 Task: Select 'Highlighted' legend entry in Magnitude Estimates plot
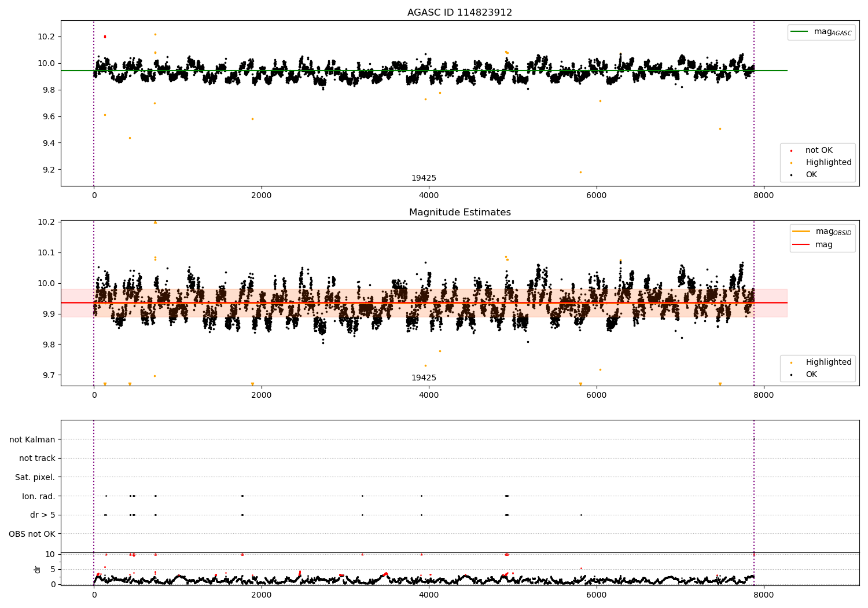point(829,362)
